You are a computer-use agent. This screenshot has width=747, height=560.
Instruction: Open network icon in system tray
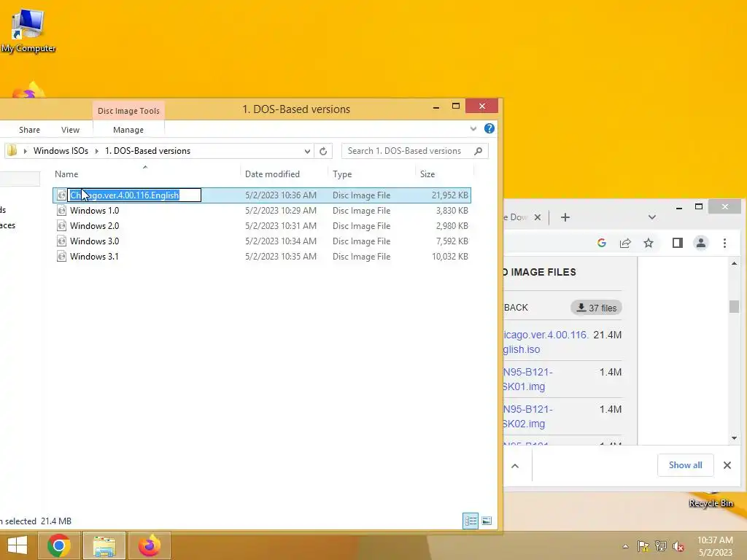[x=661, y=546]
